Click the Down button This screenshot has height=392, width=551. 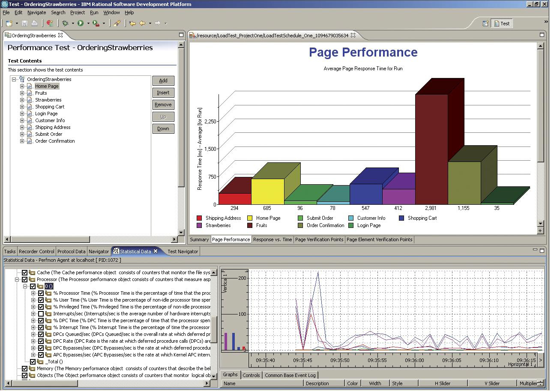click(x=163, y=129)
